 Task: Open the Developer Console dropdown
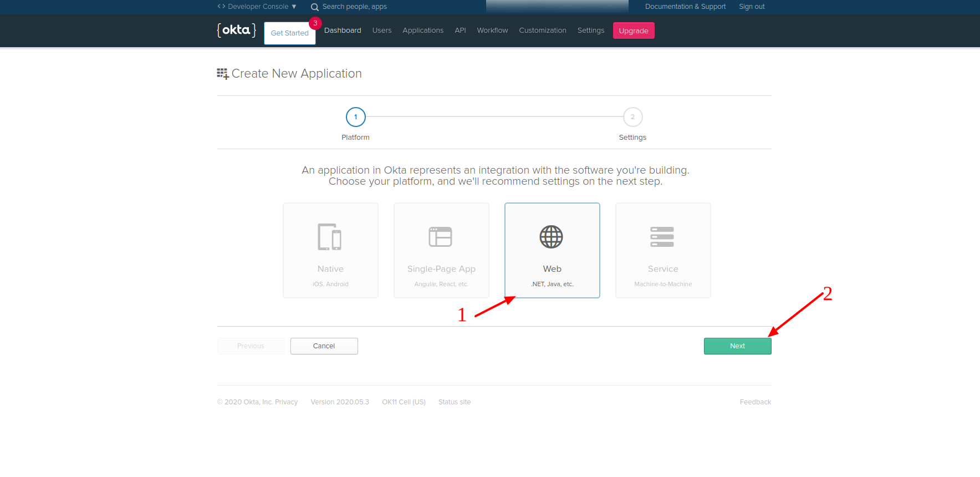257,7
